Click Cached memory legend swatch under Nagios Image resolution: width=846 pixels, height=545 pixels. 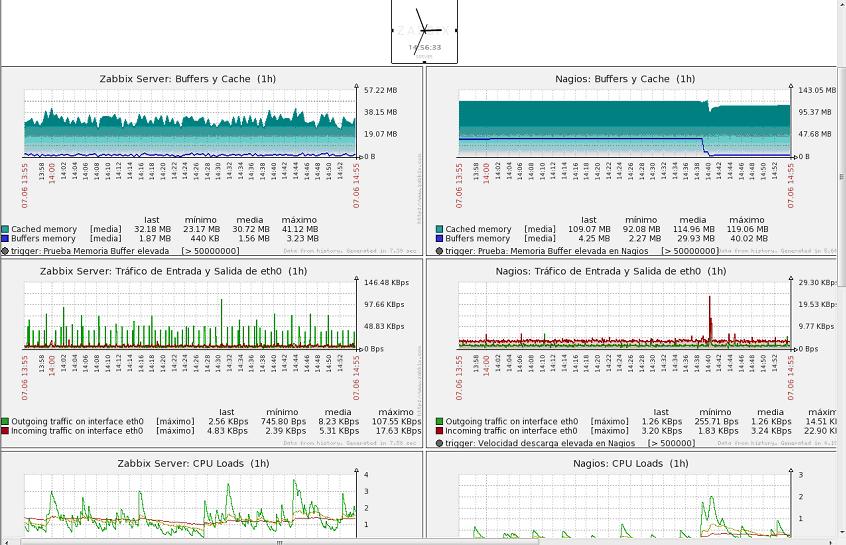[440, 229]
